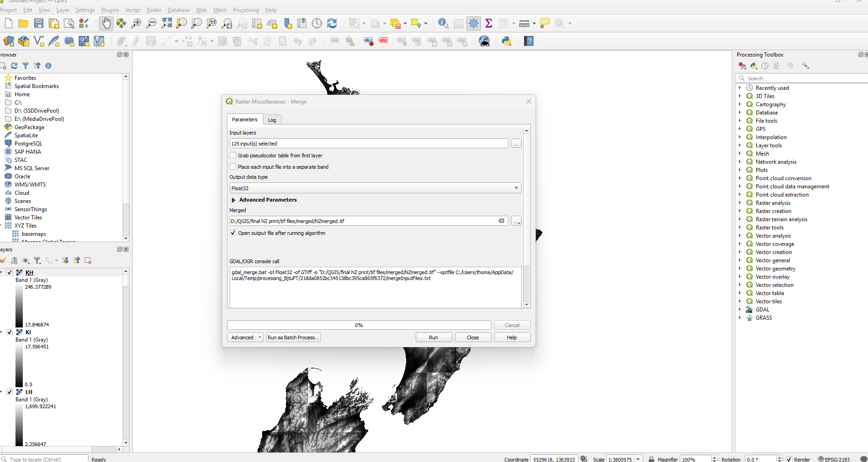868x462 pixels.
Task: Expand the GDAL group in Processing Toolbox
Action: point(739,310)
